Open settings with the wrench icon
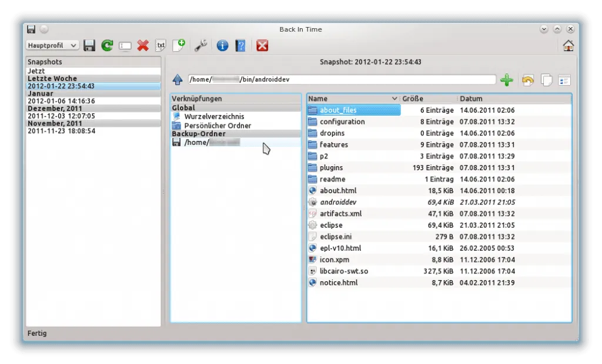 [x=201, y=46]
